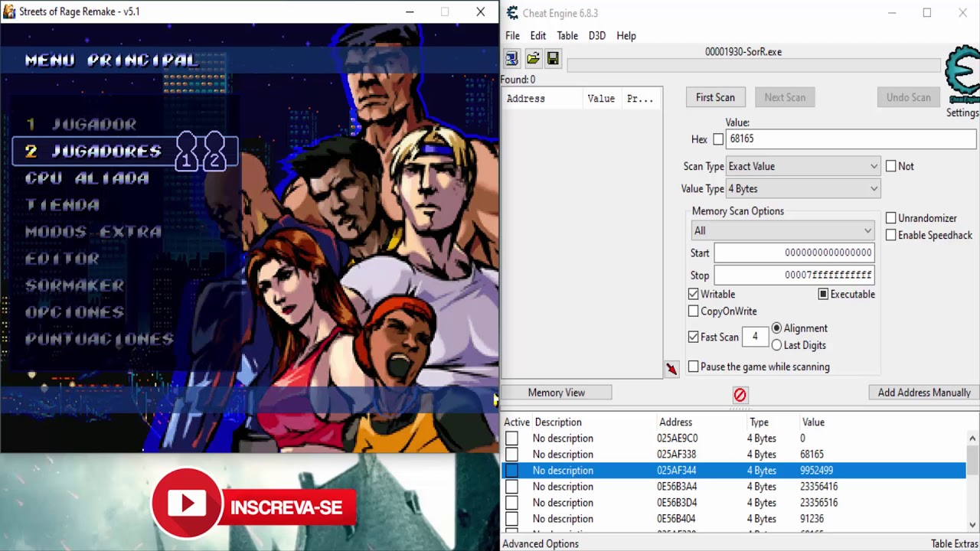This screenshot has width=980, height=551.
Task: Toggle the Hex checkbox
Action: point(718,139)
